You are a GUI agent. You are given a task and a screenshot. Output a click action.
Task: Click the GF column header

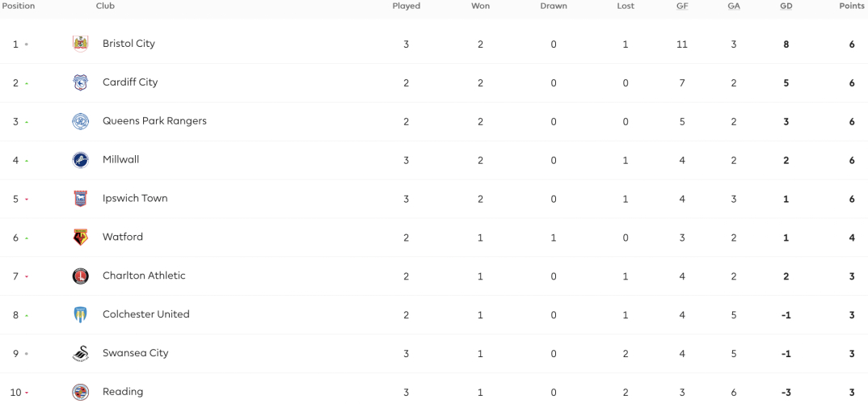point(682,6)
